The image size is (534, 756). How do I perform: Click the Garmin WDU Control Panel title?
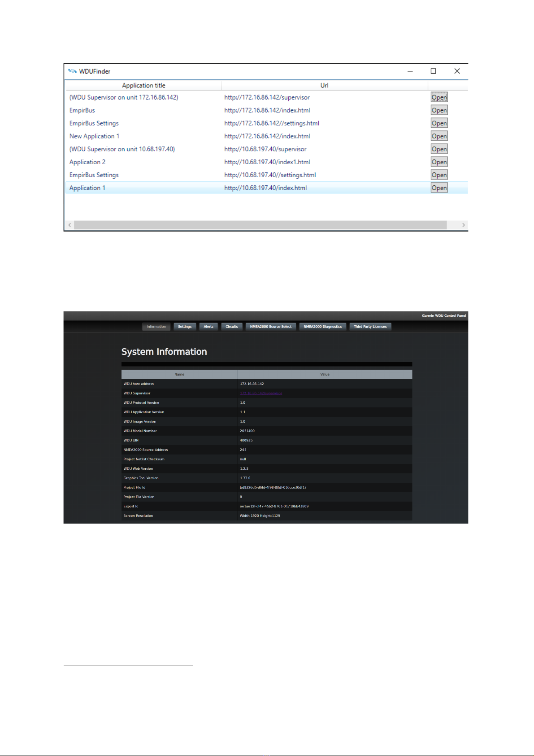click(444, 316)
